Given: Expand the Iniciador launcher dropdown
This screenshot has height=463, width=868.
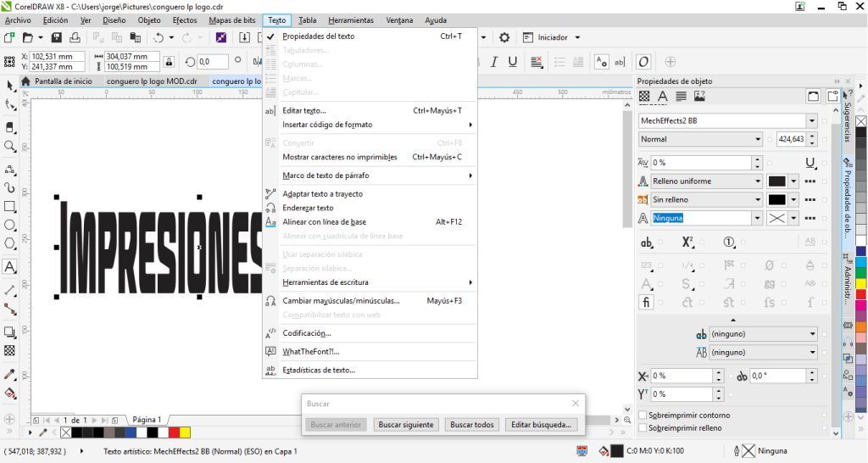Looking at the screenshot, I should pos(577,37).
